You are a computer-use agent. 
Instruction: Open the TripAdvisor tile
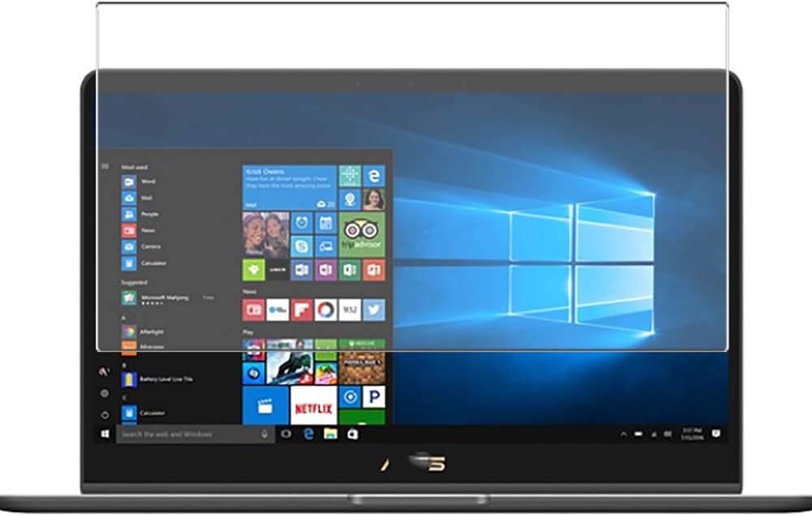(362, 234)
